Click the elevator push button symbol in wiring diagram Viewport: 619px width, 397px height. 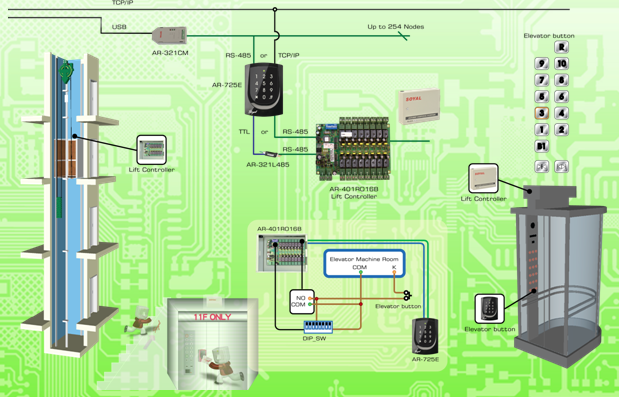point(407,295)
